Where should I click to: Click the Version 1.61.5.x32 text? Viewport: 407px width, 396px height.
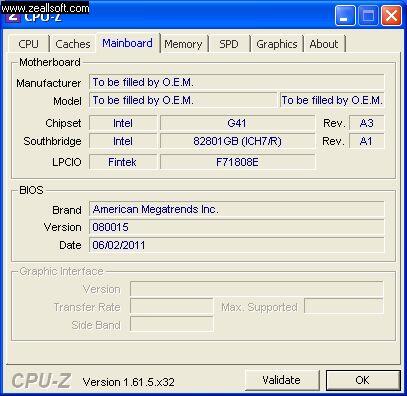129,382
